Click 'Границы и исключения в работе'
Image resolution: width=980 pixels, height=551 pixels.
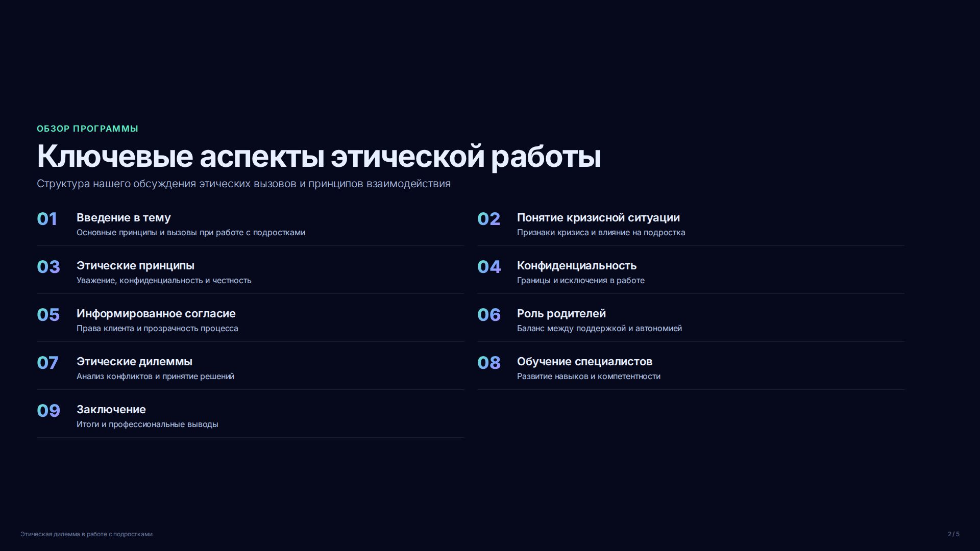580,281
